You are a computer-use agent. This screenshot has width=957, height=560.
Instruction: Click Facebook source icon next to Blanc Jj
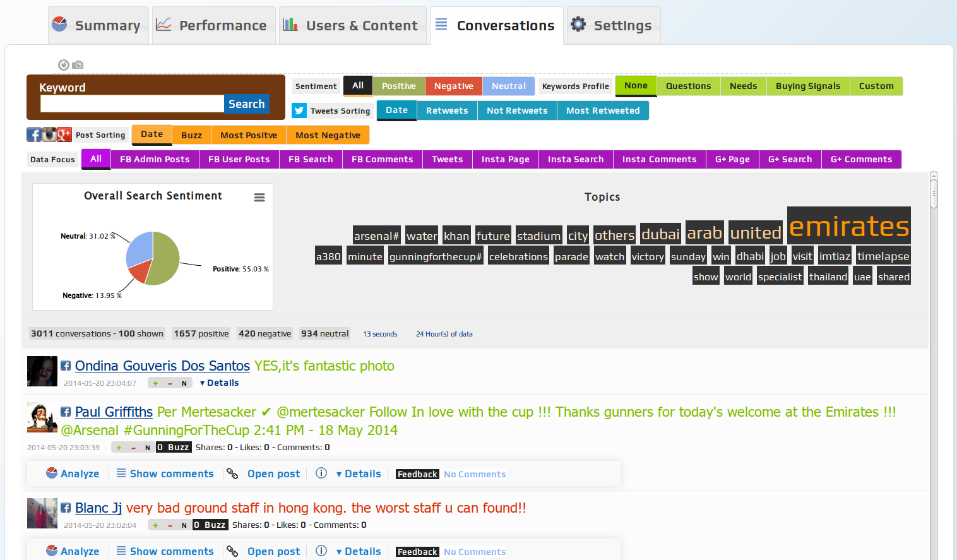[66, 508]
